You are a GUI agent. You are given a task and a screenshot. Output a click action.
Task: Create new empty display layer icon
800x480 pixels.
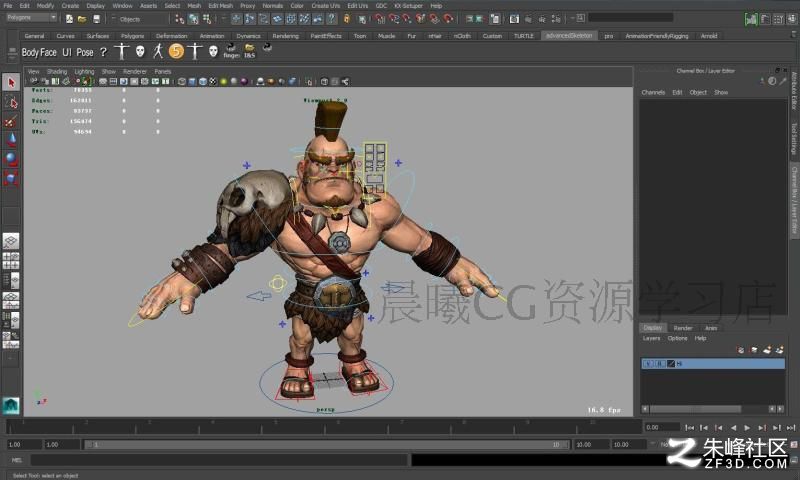tap(767, 350)
